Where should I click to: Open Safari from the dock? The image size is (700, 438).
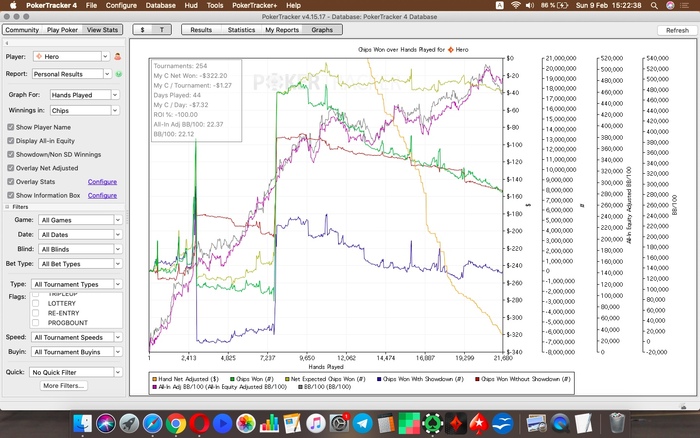pos(152,423)
